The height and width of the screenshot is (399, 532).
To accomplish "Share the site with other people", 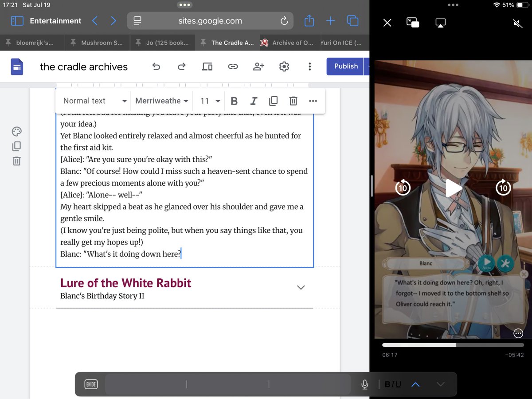I will (258, 66).
